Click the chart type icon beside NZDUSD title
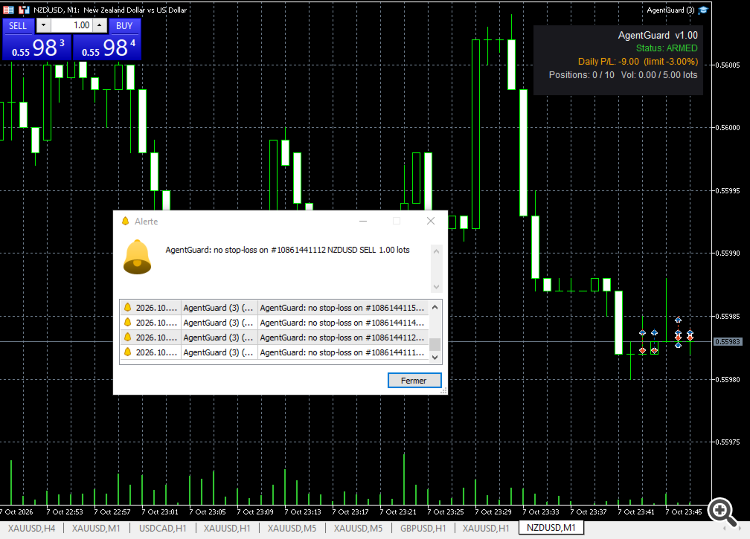 [x=24, y=10]
